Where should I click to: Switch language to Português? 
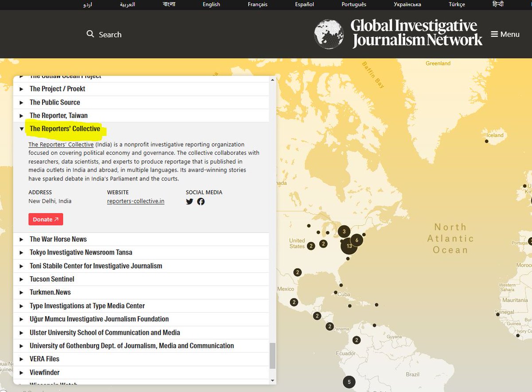[354, 4]
